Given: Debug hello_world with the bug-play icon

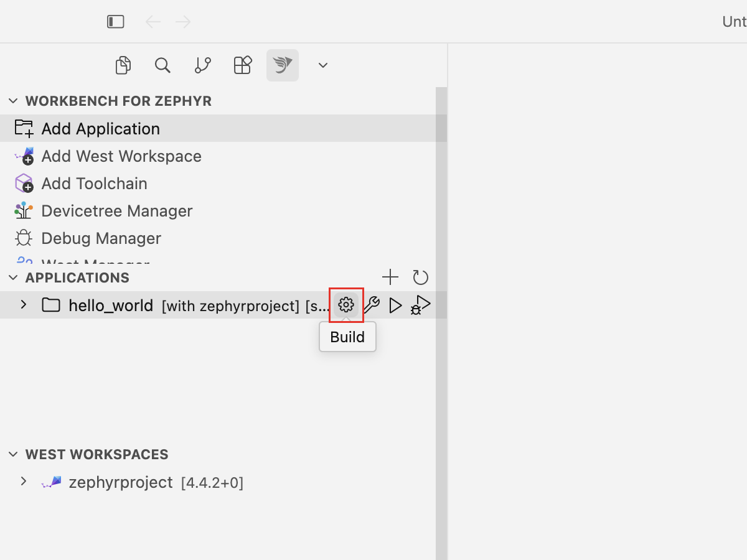Looking at the screenshot, I should pyautogui.click(x=421, y=305).
